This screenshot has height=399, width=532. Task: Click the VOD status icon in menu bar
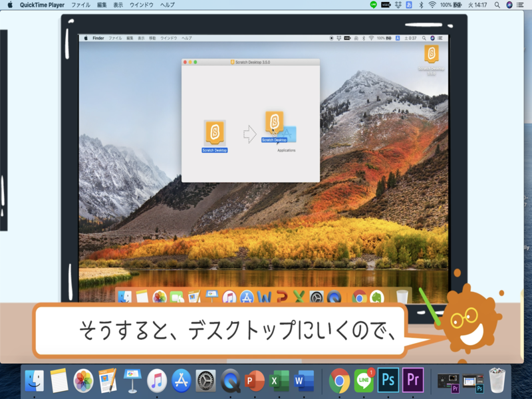tap(386, 5)
